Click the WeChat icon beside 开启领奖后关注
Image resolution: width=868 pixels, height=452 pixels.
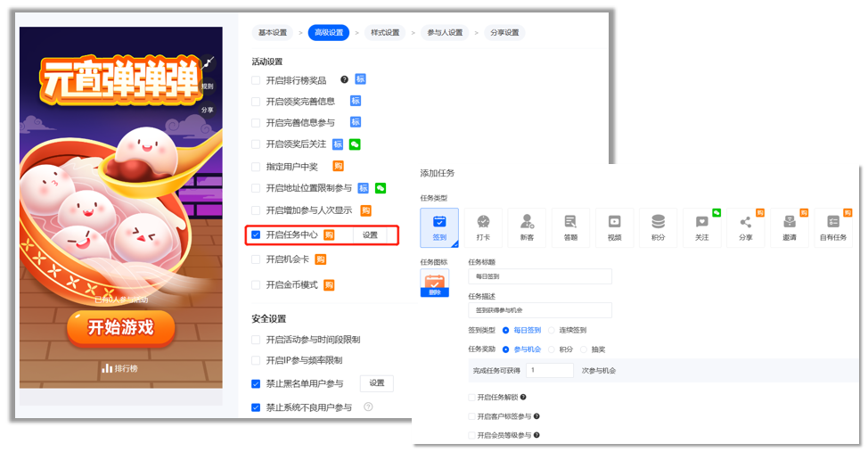pyautogui.click(x=355, y=144)
